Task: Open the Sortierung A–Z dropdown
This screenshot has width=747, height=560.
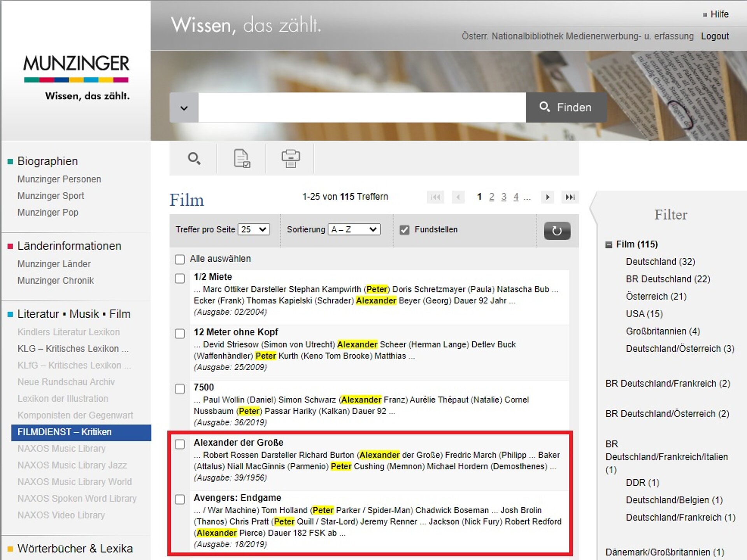Action: coord(354,229)
